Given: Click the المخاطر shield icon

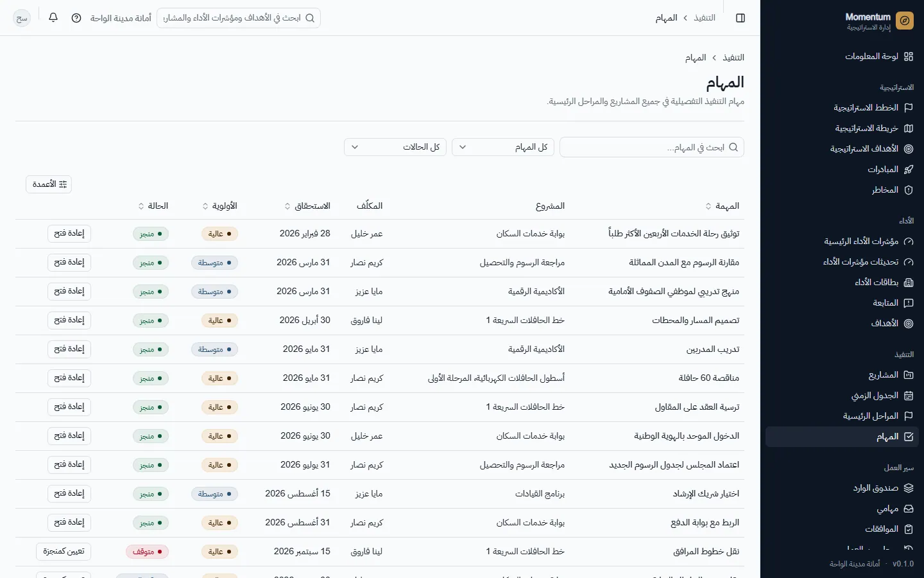Looking at the screenshot, I should (x=909, y=190).
